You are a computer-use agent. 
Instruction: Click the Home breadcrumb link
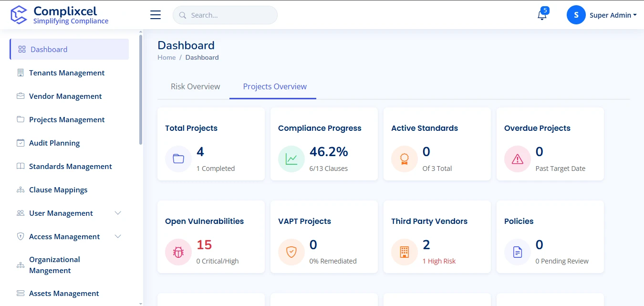166,57
